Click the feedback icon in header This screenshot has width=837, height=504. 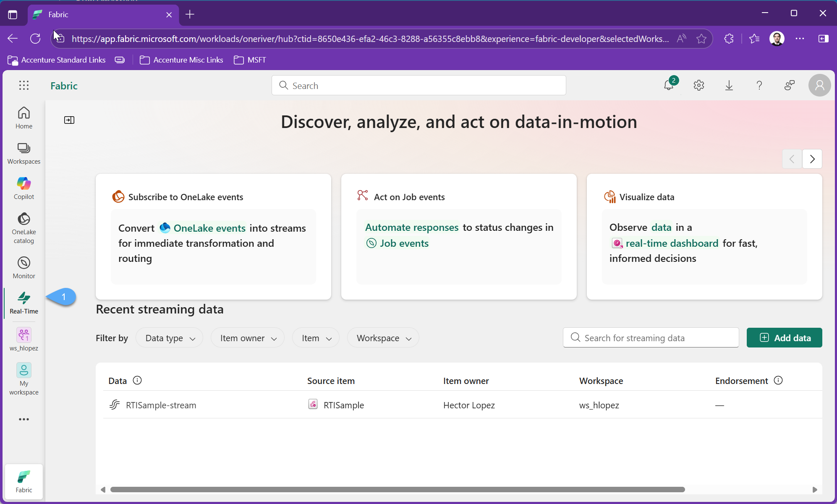(x=790, y=85)
